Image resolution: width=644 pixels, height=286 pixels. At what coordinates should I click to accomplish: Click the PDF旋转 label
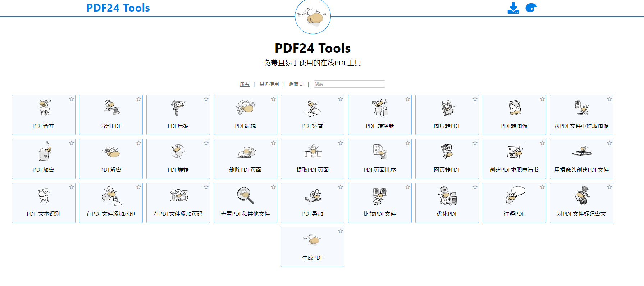click(178, 170)
